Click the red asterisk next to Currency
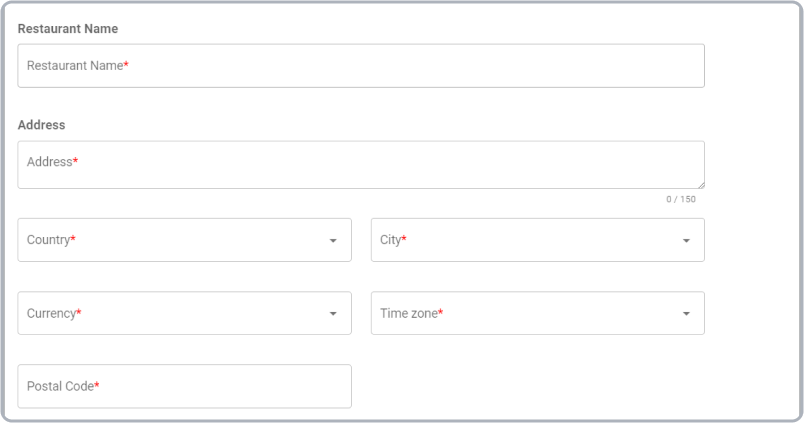Image resolution: width=804 pixels, height=423 pixels. click(x=79, y=313)
